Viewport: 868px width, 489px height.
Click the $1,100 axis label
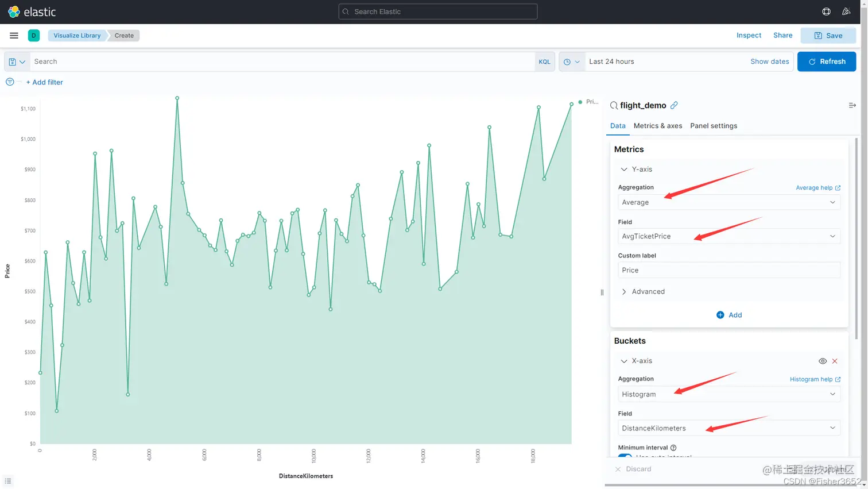28,109
